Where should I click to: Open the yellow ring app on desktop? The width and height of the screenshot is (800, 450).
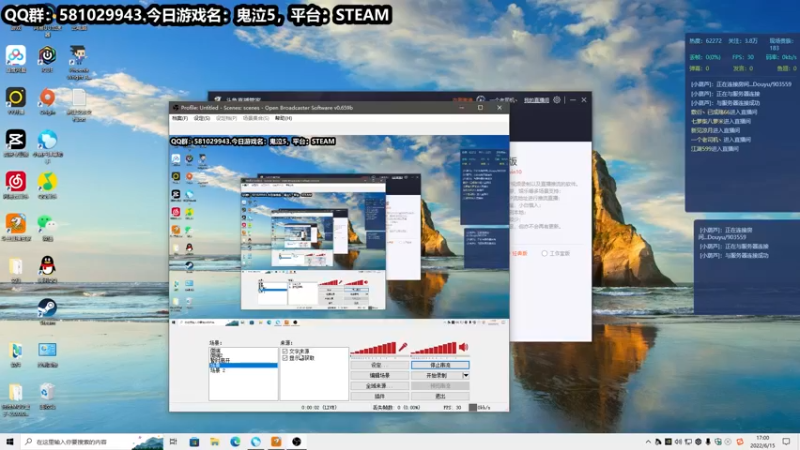point(16,101)
